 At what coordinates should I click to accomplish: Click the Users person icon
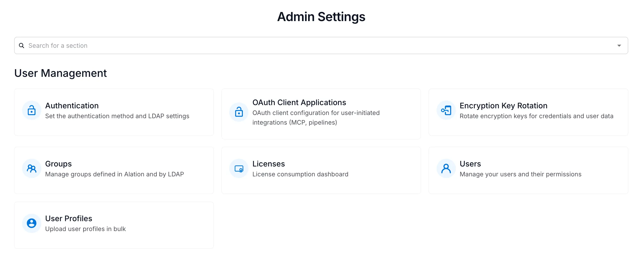click(446, 168)
